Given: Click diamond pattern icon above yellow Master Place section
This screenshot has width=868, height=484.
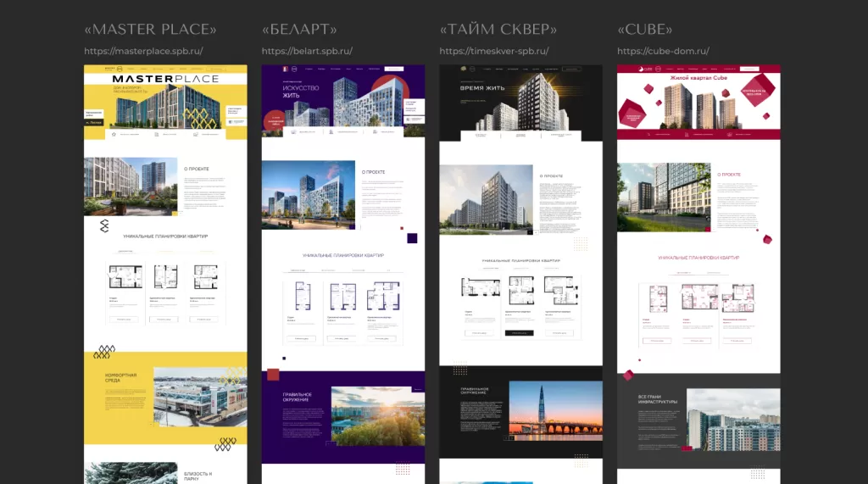Looking at the screenshot, I should [x=103, y=351].
